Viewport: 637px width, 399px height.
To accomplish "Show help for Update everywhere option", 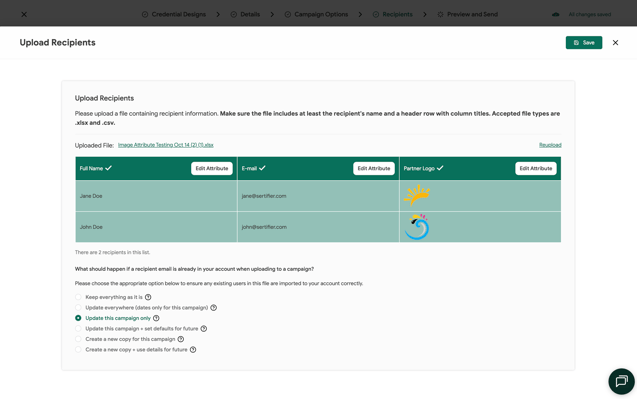I will click(214, 308).
